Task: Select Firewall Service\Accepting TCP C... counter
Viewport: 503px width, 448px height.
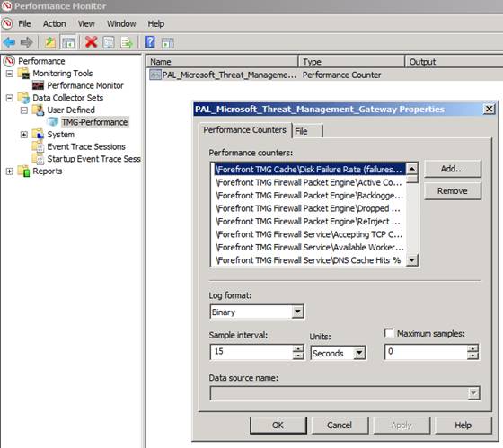Action: 310,234
